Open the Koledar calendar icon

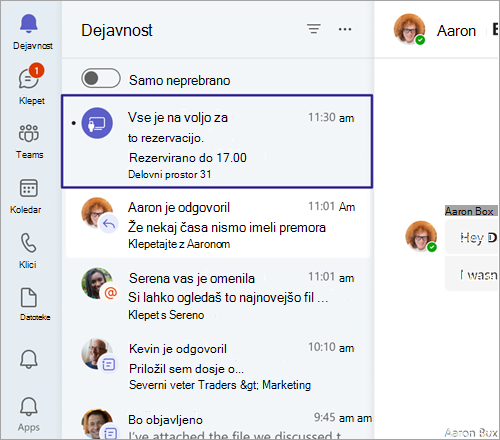point(29,188)
